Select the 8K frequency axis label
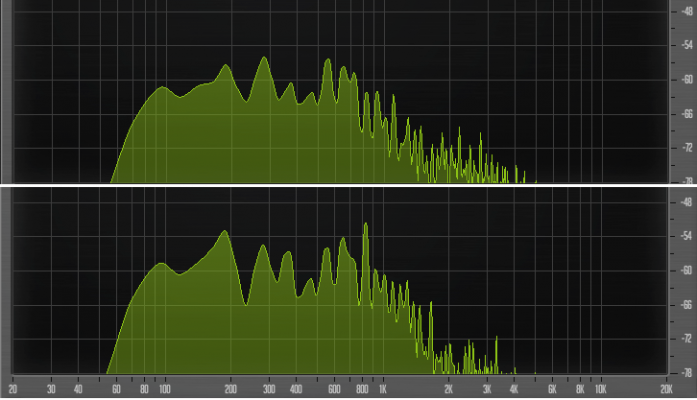 pyautogui.click(x=580, y=389)
